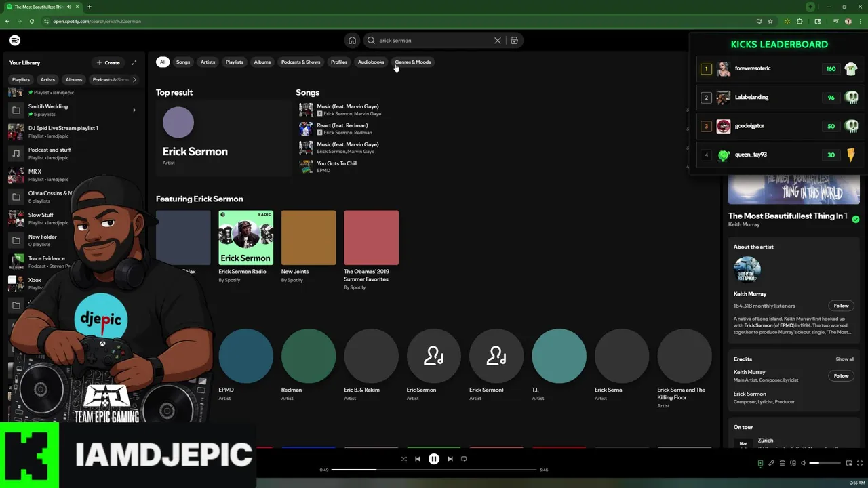Open the lyrics microphone icon

pyautogui.click(x=771, y=463)
